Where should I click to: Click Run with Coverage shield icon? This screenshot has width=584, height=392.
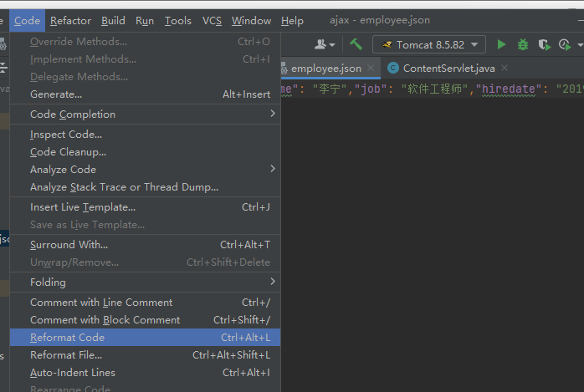coord(544,44)
